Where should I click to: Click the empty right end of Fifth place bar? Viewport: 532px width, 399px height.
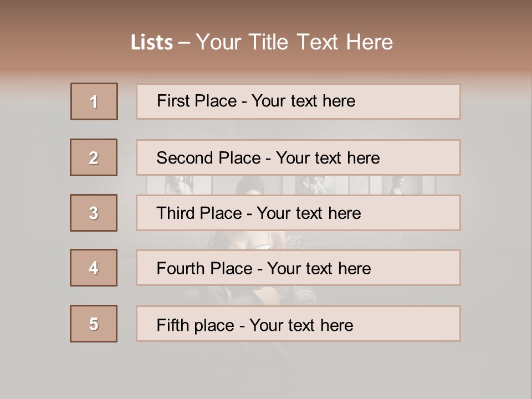[421, 324]
